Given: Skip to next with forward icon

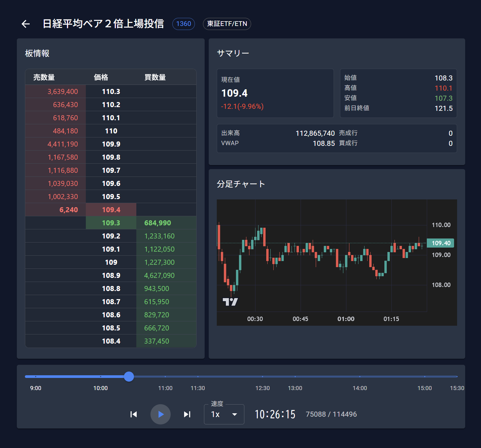Looking at the screenshot, I should click(x=187, y=414).
